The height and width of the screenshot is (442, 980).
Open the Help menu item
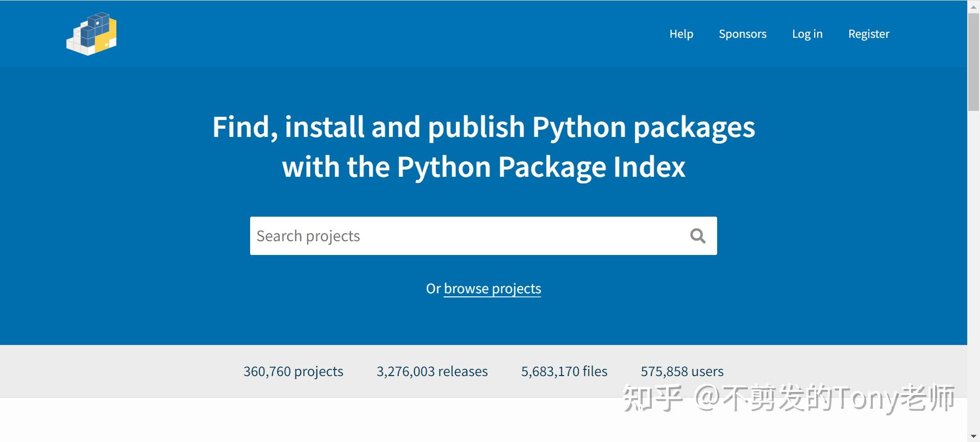pyautogui.click(x=681, y=34)
